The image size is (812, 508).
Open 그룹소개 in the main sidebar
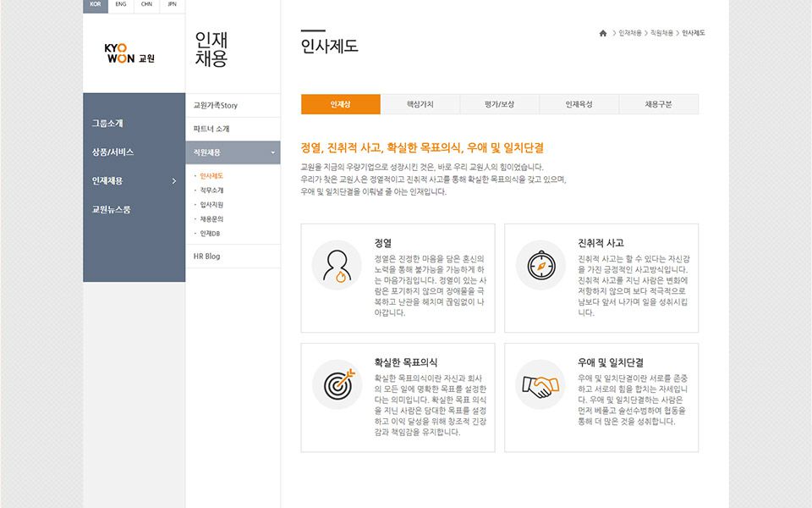tap(107, 124)
